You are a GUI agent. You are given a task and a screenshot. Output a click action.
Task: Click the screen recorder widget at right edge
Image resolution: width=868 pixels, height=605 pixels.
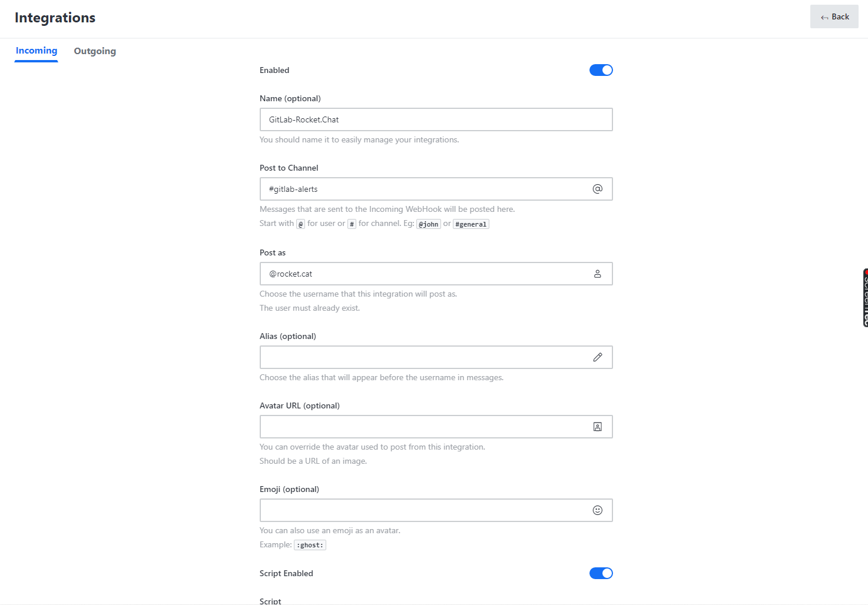pyautogui.click(x=864, y=297)
